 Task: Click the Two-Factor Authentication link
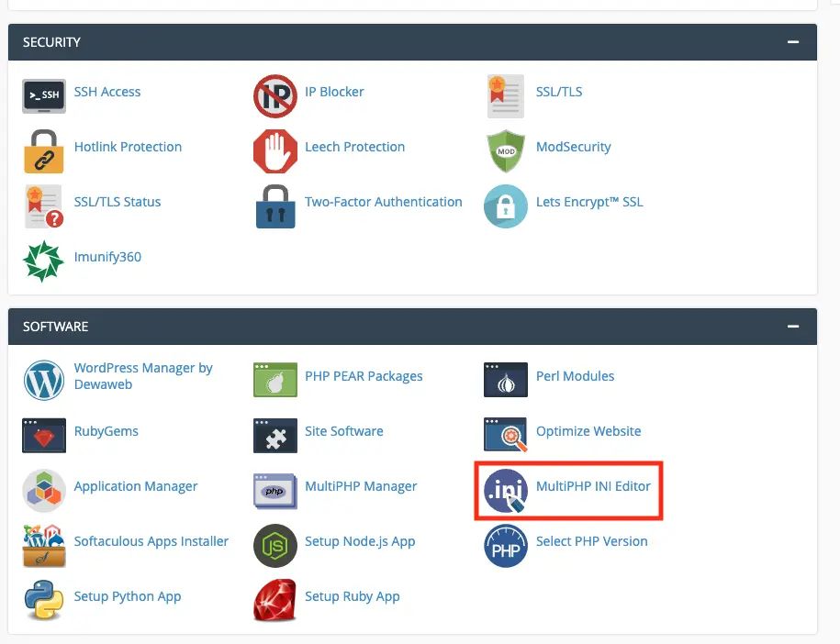(x=384, y=202)
